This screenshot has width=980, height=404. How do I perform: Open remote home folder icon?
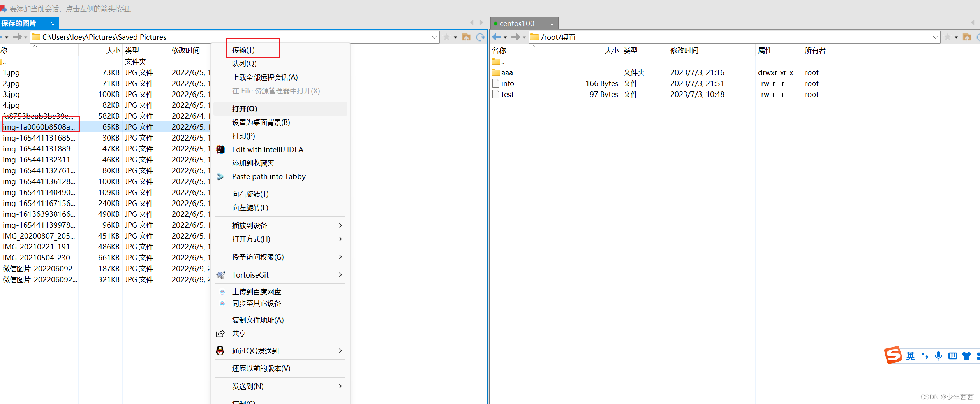(x=967, y=37)
